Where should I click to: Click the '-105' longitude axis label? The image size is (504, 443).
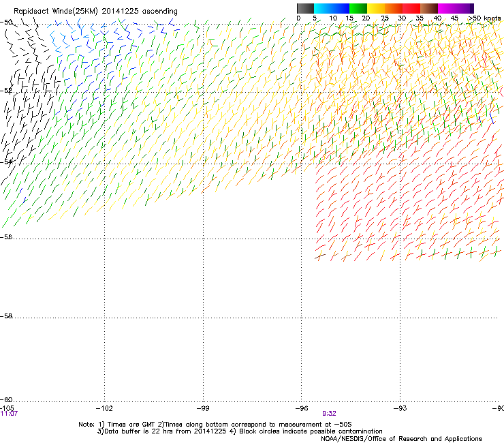[x=7, y=408]
